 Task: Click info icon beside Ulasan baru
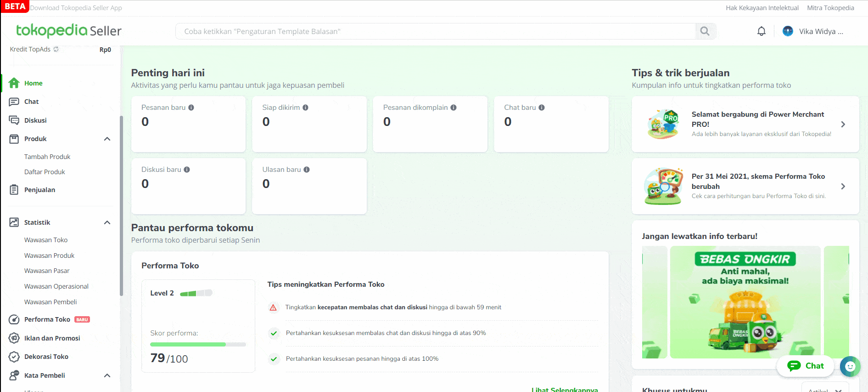click(307, 170)
